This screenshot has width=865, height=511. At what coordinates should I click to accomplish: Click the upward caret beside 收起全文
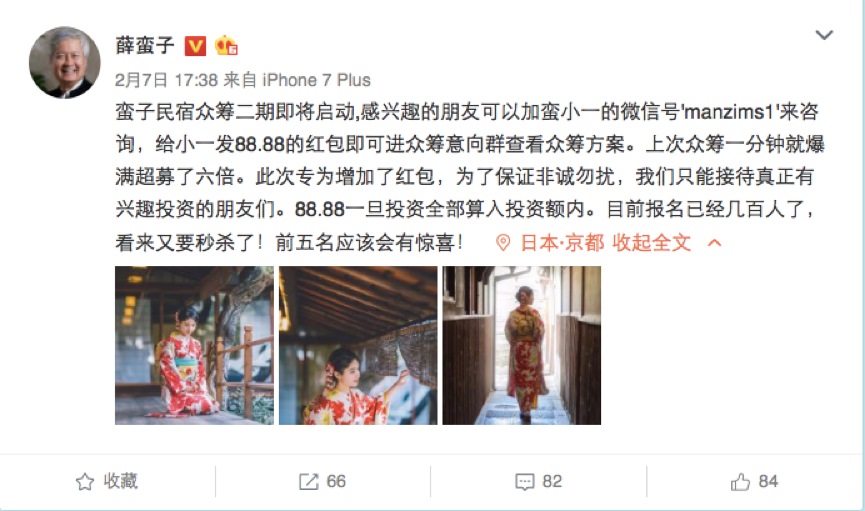(714, 242)
